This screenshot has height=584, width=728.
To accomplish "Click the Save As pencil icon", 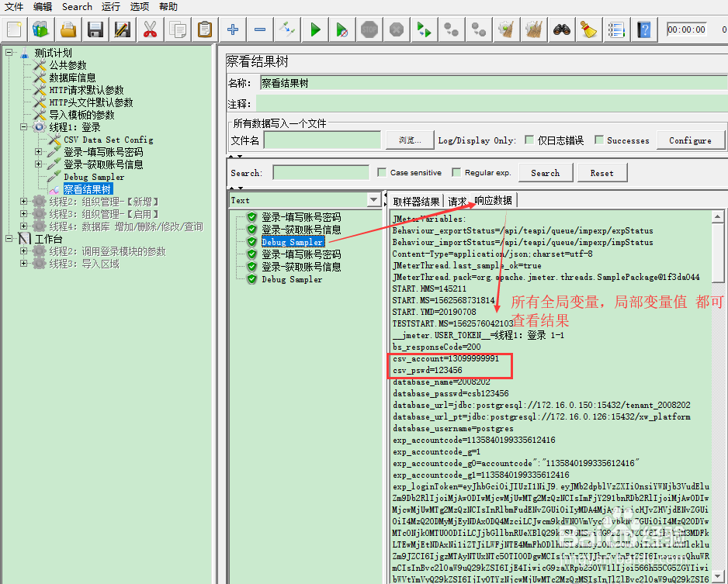I will point(123,29).
